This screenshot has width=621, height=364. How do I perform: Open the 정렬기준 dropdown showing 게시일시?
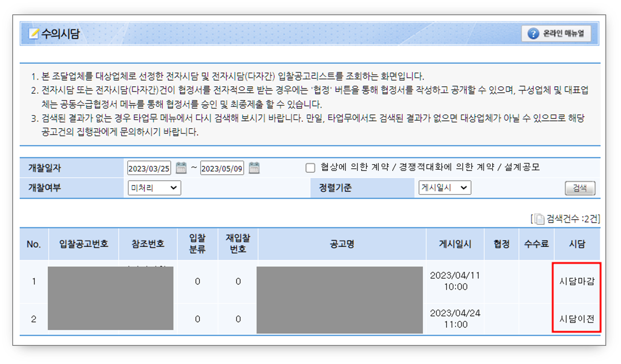pos(445,187)
